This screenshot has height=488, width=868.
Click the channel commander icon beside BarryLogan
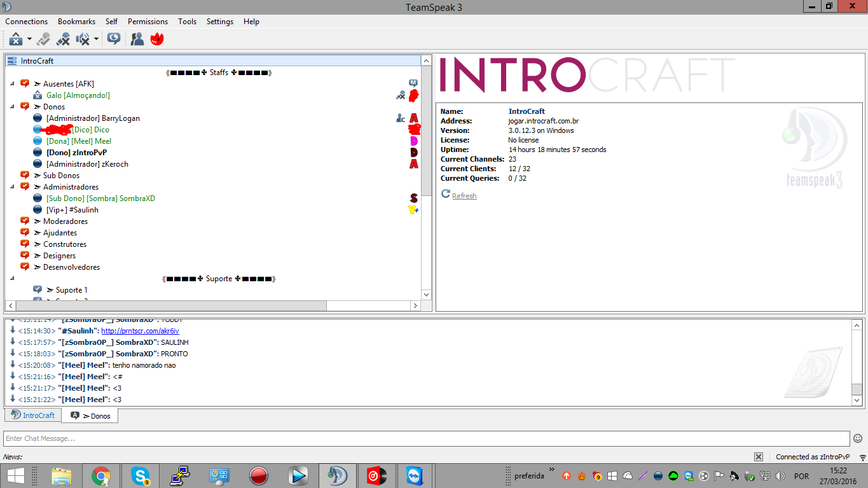[401, 118]
